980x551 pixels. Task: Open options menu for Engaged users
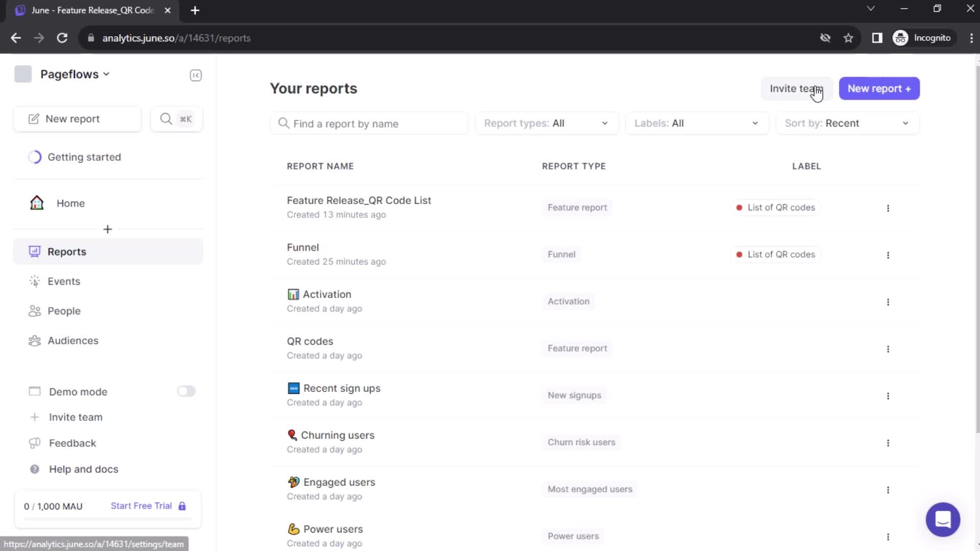[x=888, y=490]
